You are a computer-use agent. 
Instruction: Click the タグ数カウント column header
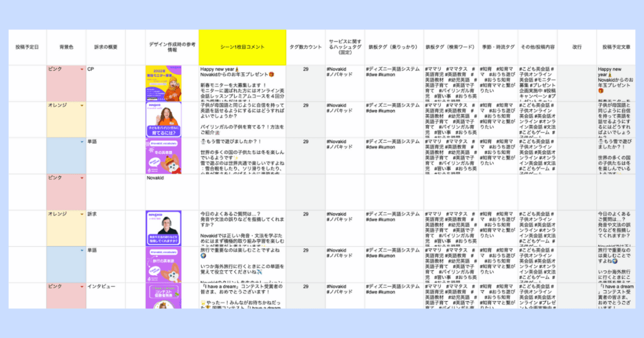coord(306,47)
